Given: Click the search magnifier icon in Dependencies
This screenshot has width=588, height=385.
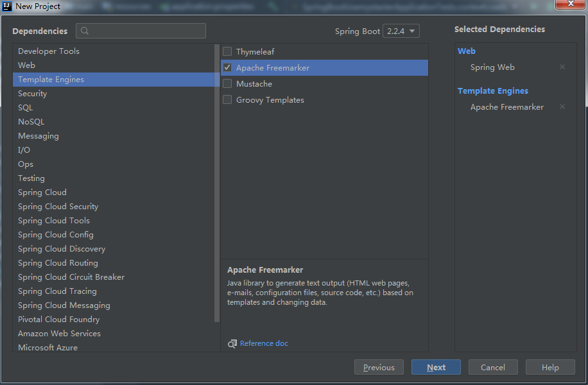Looking at the screenshot, I should coord(85,31).
